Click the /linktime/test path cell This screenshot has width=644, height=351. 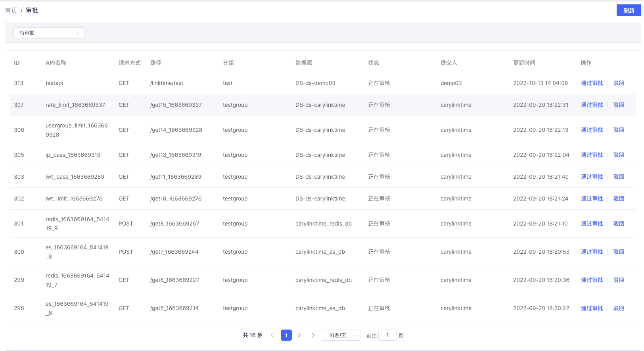click(x=167, y=83)
